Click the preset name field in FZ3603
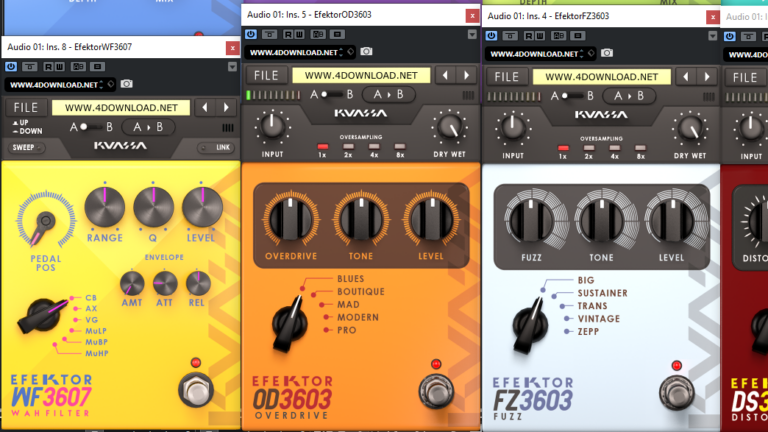 (601, 77)
